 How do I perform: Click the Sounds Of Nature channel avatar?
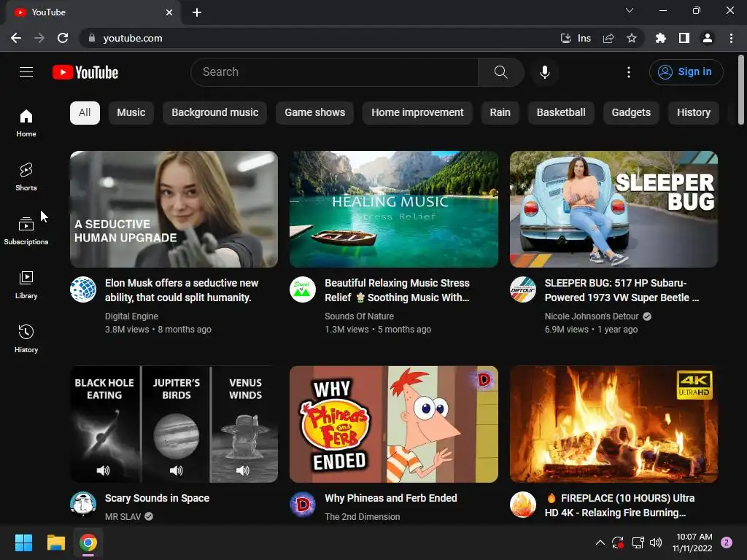303,289
